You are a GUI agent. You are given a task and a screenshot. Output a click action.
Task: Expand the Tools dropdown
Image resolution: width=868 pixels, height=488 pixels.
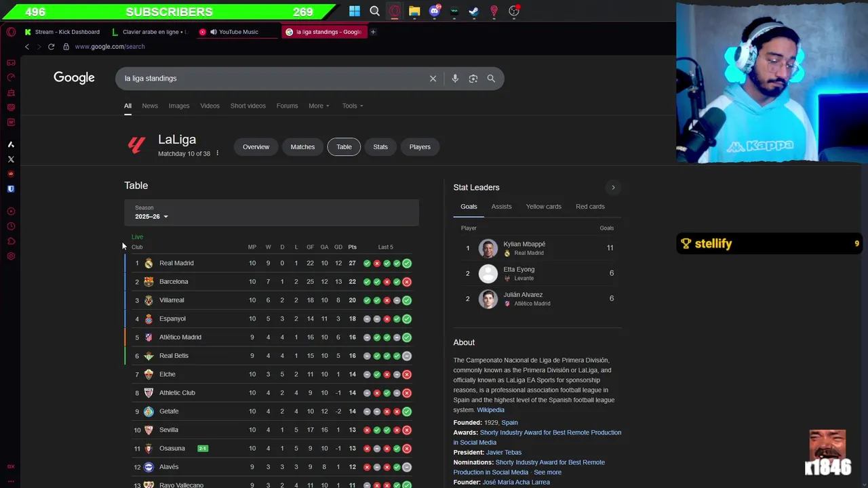click(353, 106)
